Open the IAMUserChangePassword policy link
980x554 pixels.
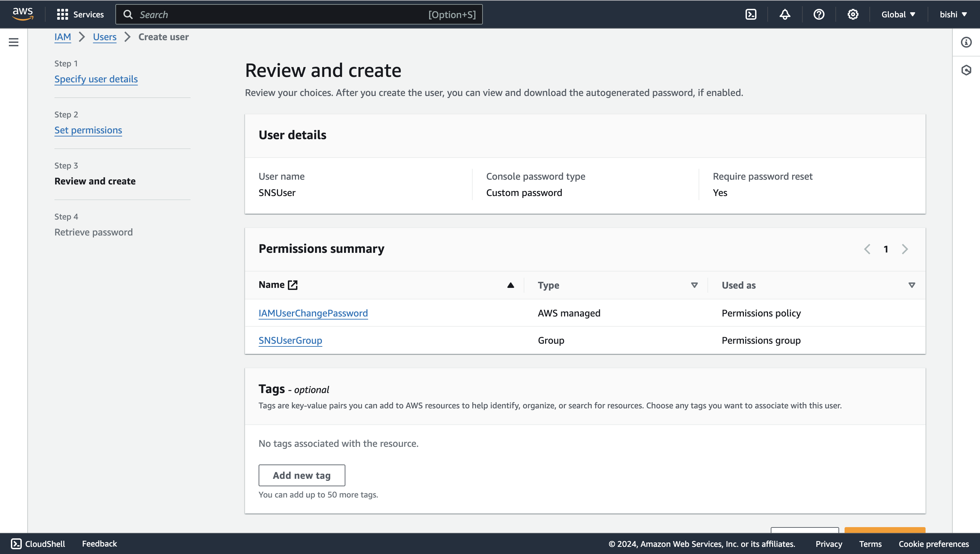(313, 313)
